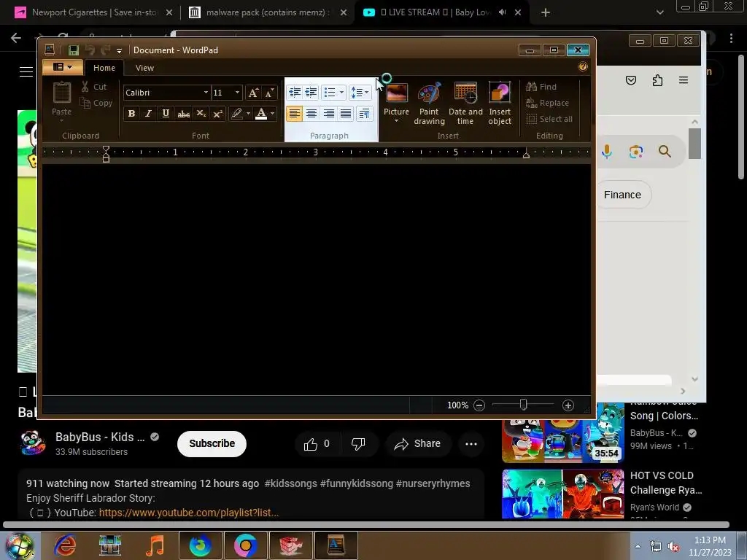747x560 pixels.
Task: Click the voice search microphone icon
Action: (x=607, y=152)
